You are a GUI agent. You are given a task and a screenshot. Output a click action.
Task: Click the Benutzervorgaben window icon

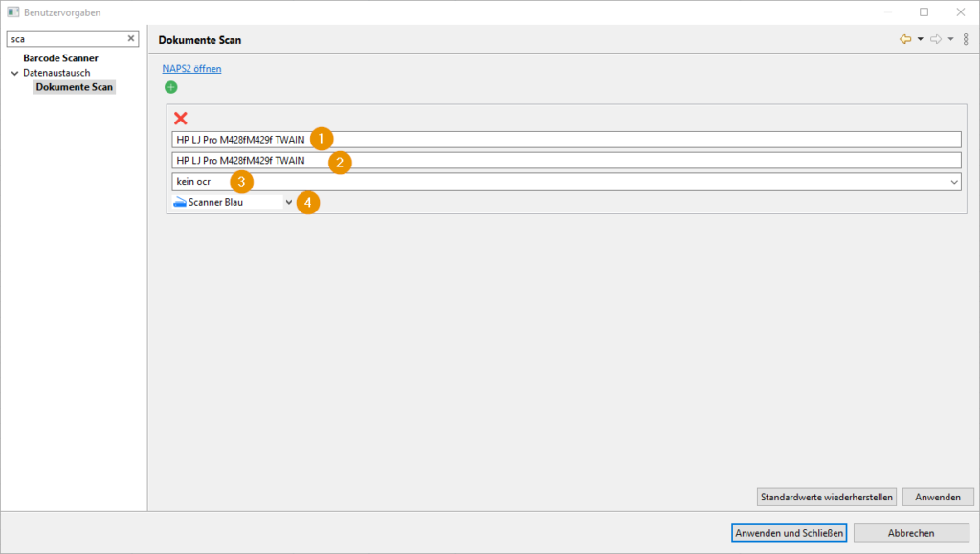pos(12,12)
